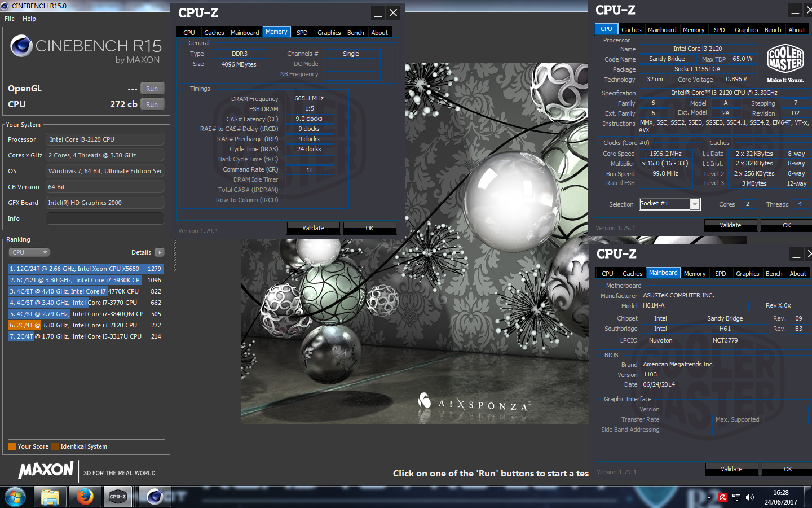Click OK in the top-right CPU-Z window
This screenshot has height=508, width=812.
(x=787, y=225)
